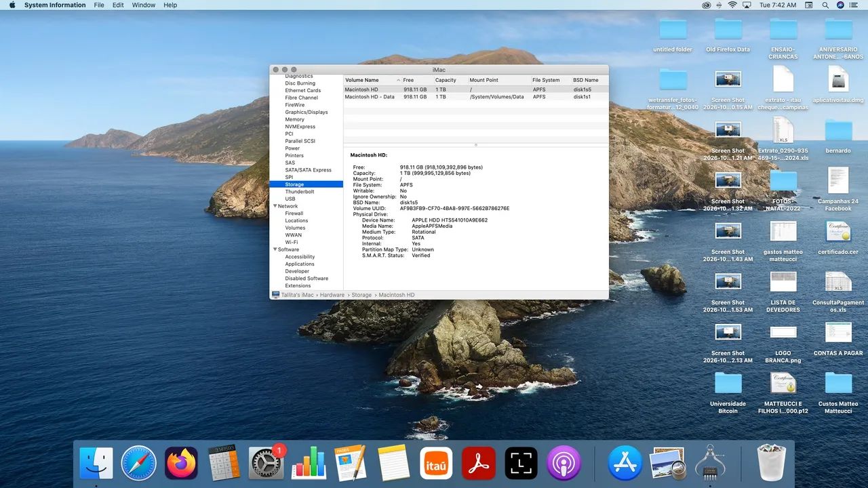Open Finder from the Dock
The height and width of the screenshot is (488, 868).
click(x=96, y=463)
